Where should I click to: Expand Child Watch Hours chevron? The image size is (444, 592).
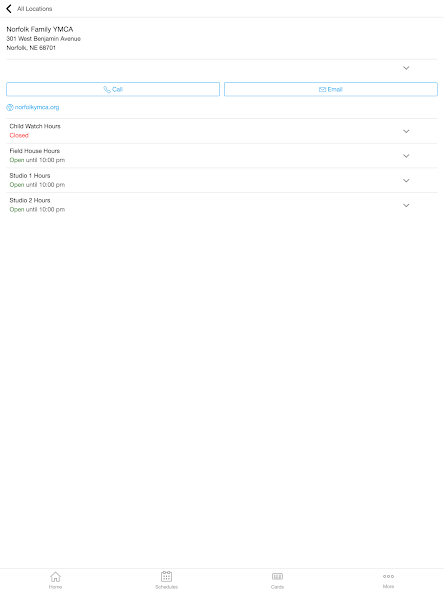406,131
